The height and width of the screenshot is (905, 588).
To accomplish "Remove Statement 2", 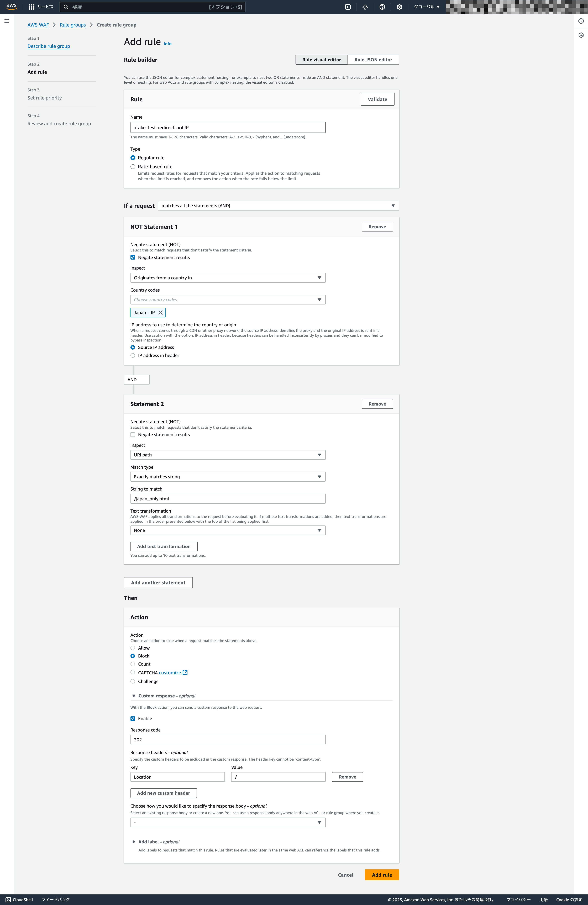I will point(377,404).
